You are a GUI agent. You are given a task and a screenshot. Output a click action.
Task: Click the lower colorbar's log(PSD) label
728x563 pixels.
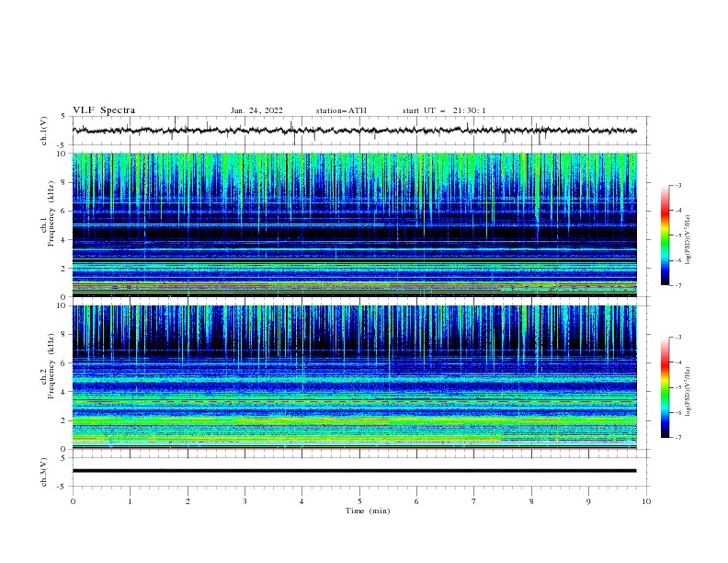pos(688,392)
